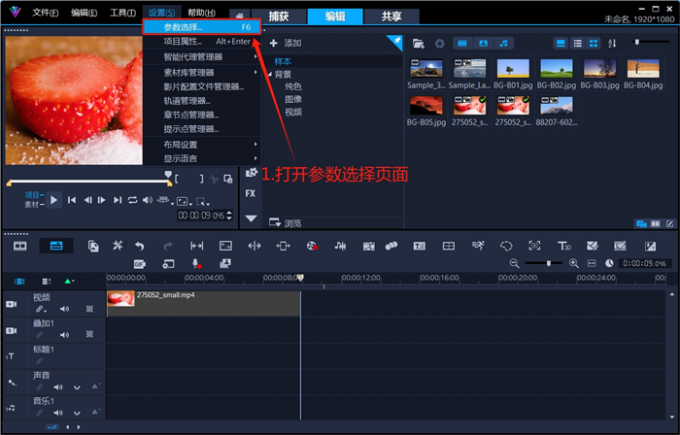
Task: Open the 帮助 menu
Action: click(202, 13)
